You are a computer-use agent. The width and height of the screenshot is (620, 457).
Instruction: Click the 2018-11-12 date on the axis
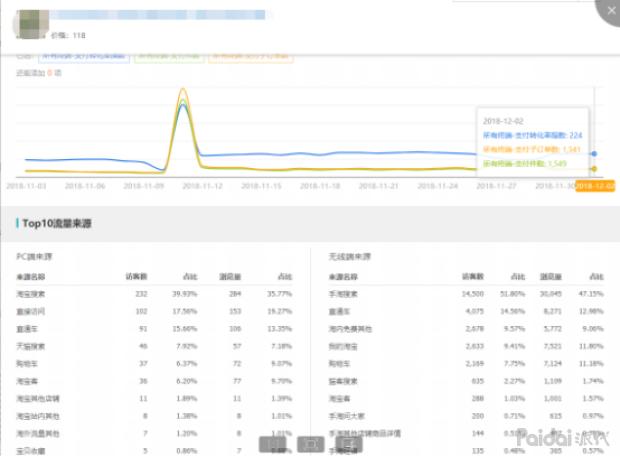point(202,186)
